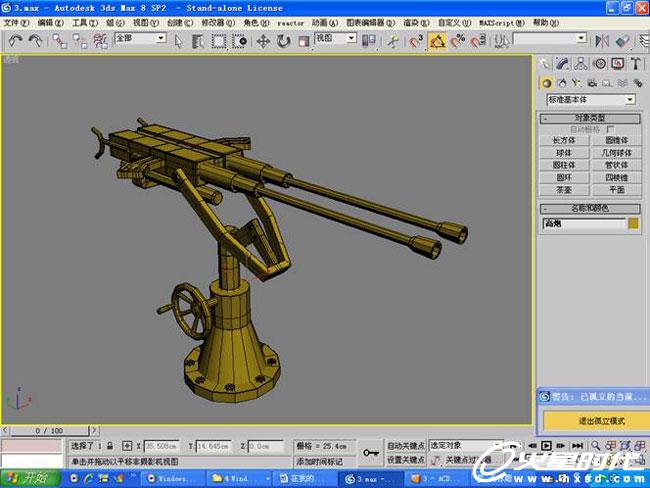Click Bind to Space Warp icon
This screenshot has height=488, width=650.
click(x=100, y=41)
